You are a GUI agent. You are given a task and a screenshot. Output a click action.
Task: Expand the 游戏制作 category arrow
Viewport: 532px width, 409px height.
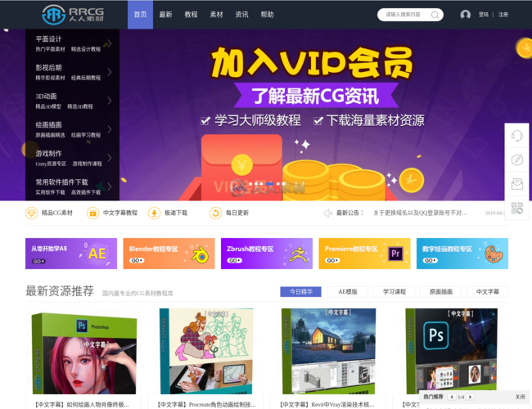click(110, 158)
